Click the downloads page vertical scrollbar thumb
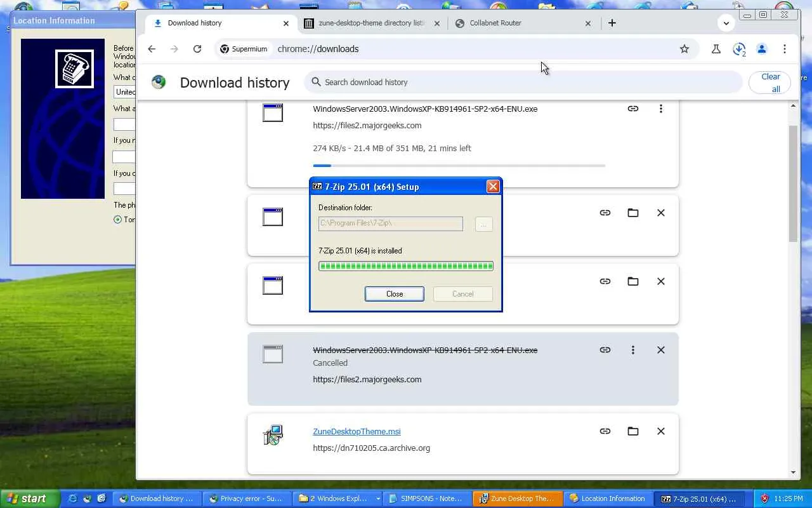 pos(793,183)
